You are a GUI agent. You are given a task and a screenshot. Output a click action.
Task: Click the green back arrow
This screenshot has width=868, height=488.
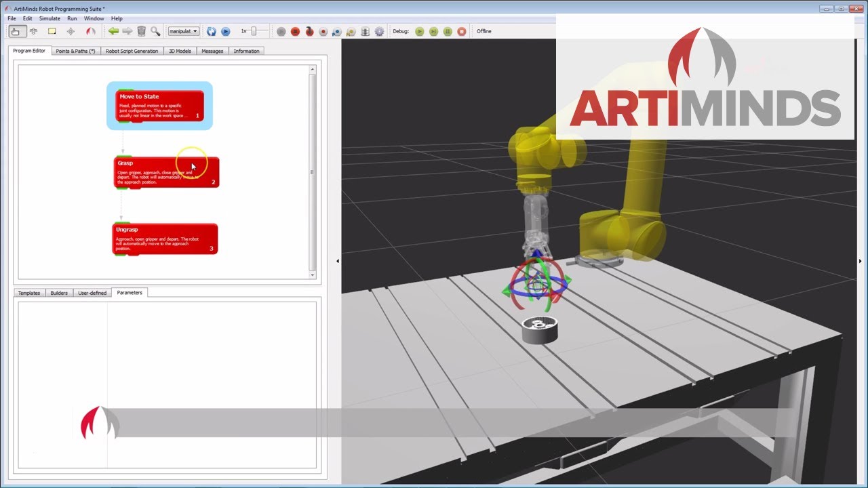click(x=113, y=31)
